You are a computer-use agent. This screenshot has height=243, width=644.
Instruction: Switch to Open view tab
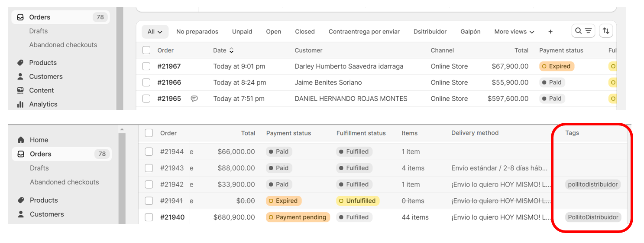pos(274,32)
